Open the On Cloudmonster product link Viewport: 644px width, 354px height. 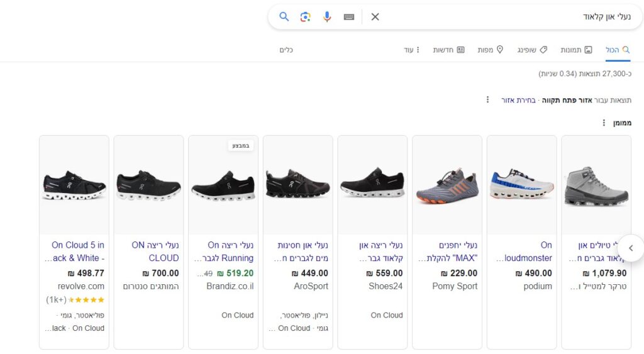(524, 252)
